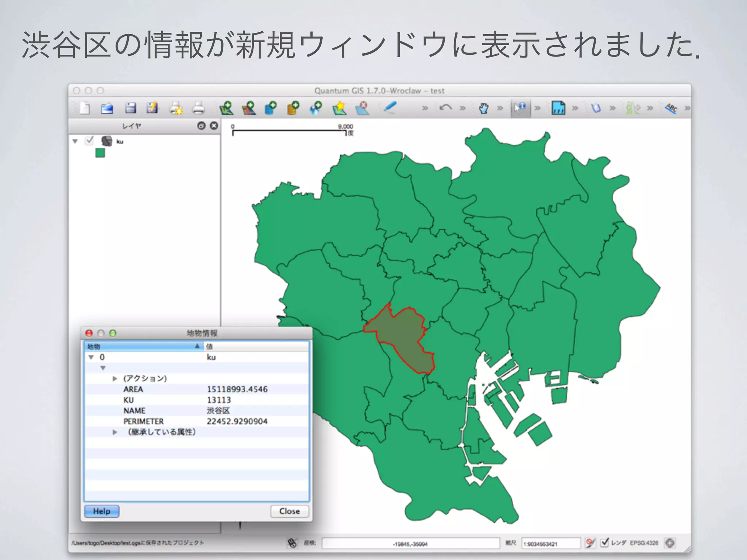Click the Add Raster Layer icon
Screen dimensions: 747x560
tap(249, 108)
